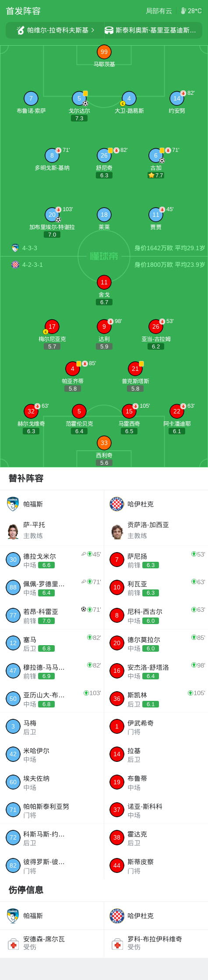
Task: Open coach 贡萨洛-加西亚 avatar
Action: pos(117,531)
